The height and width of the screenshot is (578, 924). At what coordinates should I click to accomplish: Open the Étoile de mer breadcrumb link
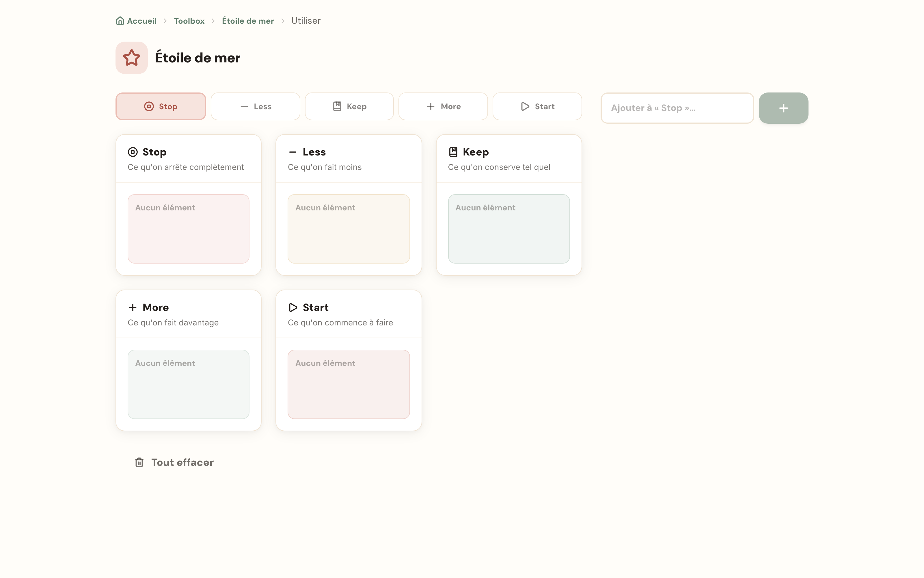point(248,21)
